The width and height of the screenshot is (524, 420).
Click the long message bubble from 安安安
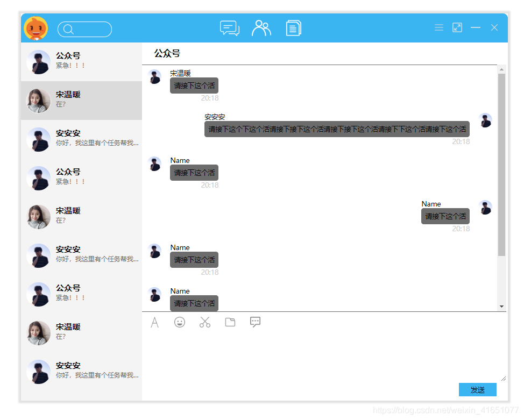click(x=337, y=129)
